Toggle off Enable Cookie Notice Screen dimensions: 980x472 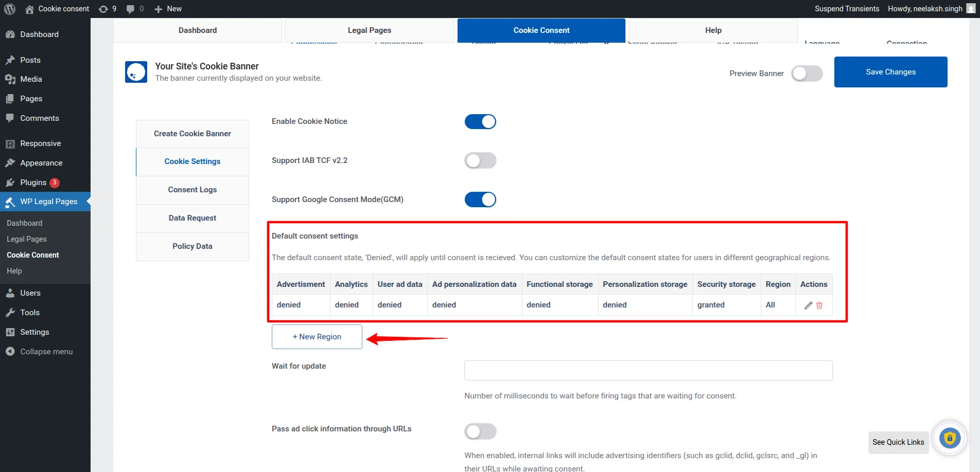pyautogui.click(x=480, y=121)
